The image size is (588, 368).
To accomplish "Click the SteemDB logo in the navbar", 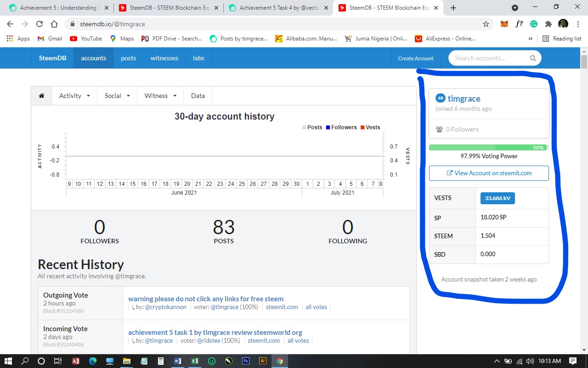I will pos(52,58).
